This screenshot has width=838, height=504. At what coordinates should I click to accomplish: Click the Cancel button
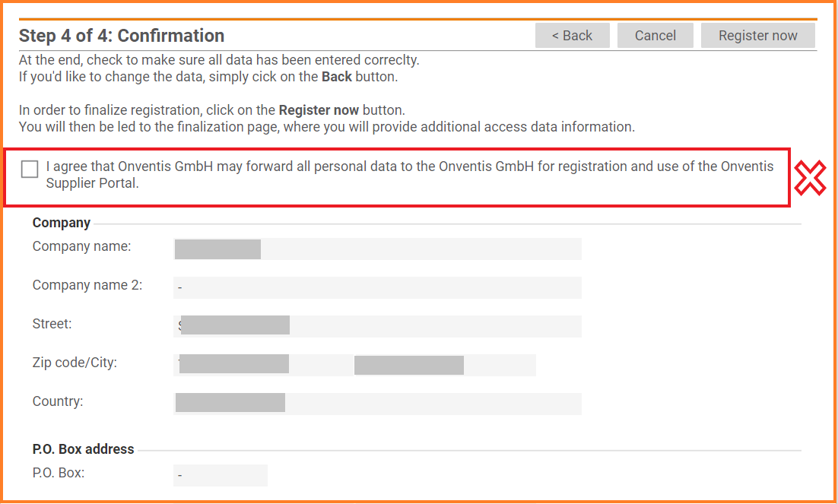pos(655,35)
